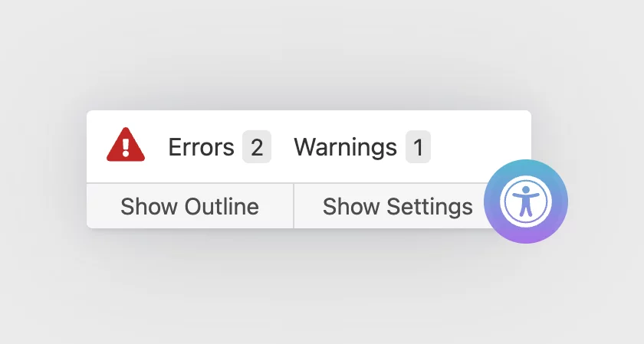The image size is (644, 344).
Task: Select the Errors count badge showing 2
Action: (x=257, y=147)
